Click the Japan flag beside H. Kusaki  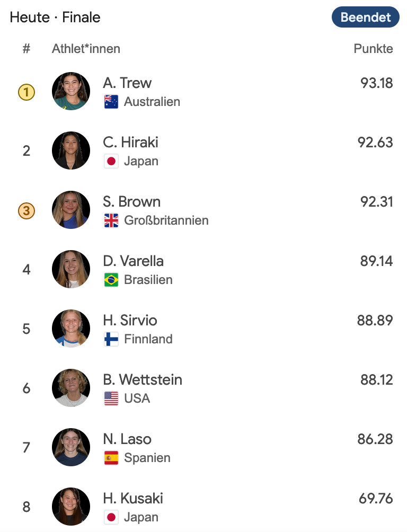tap(111, 517)
